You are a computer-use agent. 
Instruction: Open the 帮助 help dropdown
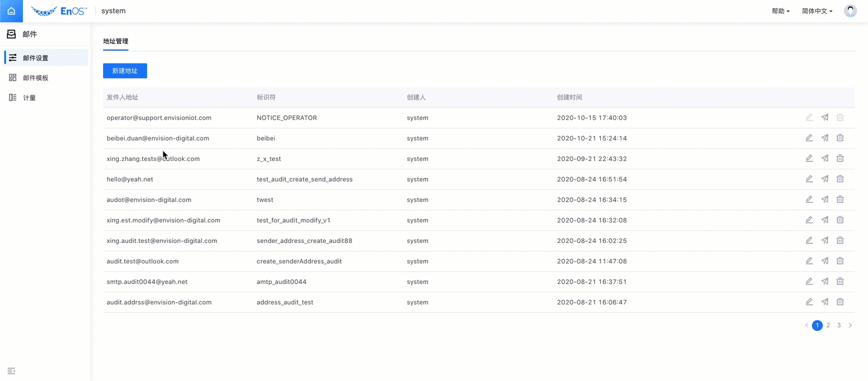point(780,11)
